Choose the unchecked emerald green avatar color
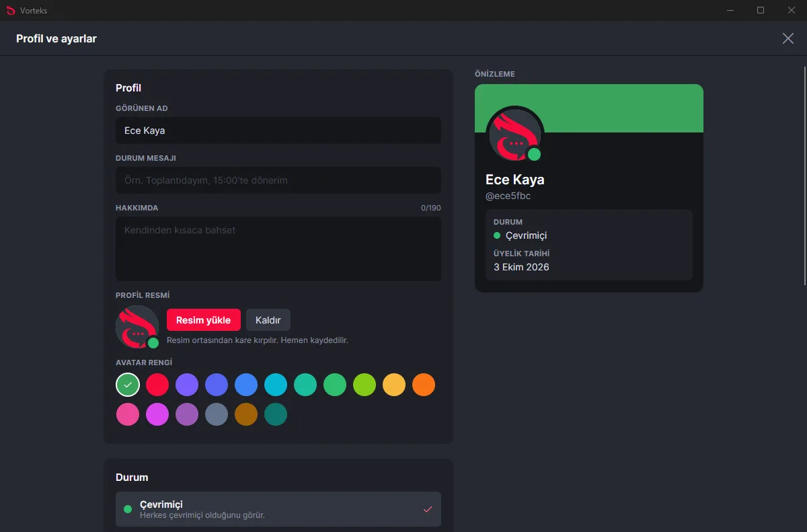This screenshot has height=532, width=807. tap(335, 385)
